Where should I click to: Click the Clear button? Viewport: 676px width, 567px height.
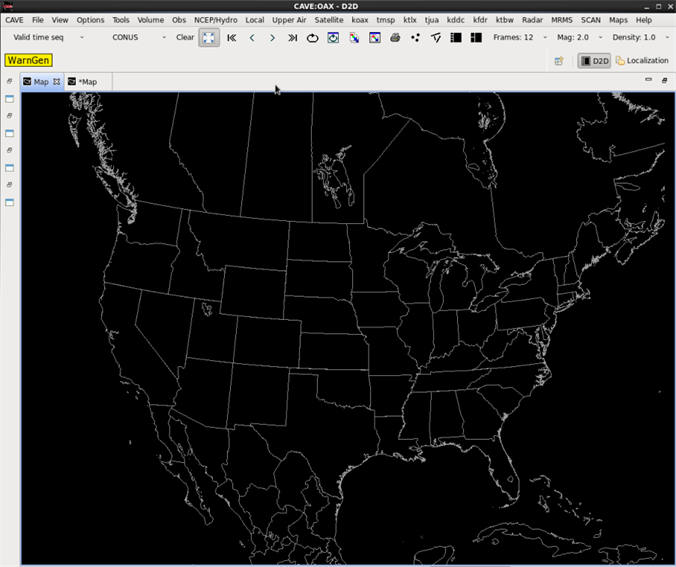[x=185, y=38]
